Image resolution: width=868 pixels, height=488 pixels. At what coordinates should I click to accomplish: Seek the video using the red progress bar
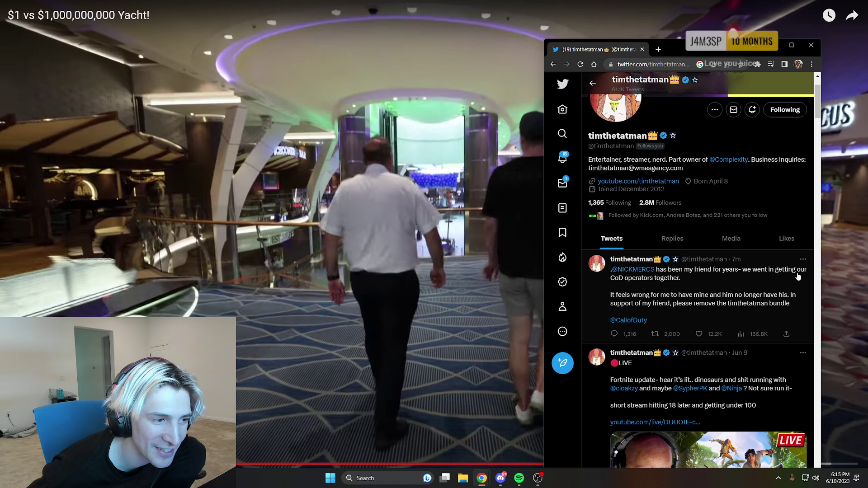(x=389, y=463)
